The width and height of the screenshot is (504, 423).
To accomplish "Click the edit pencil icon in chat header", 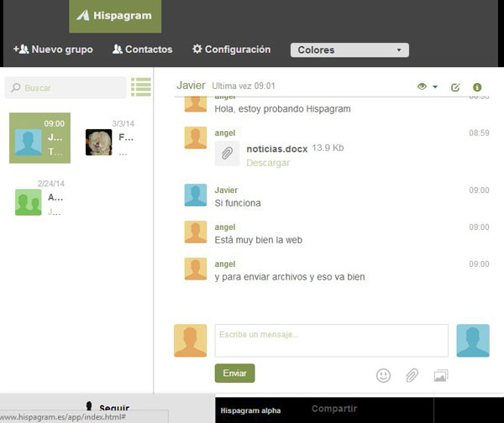I will [455, 87].
